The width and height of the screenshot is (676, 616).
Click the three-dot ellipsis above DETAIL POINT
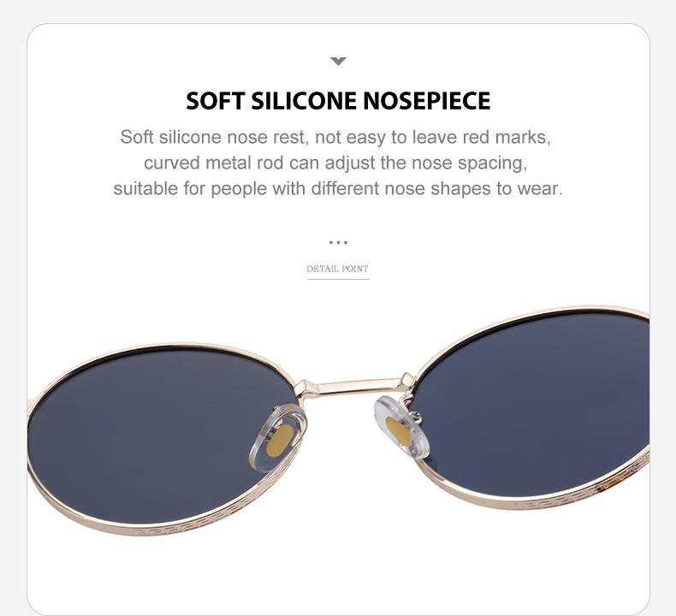pos(338,243)
